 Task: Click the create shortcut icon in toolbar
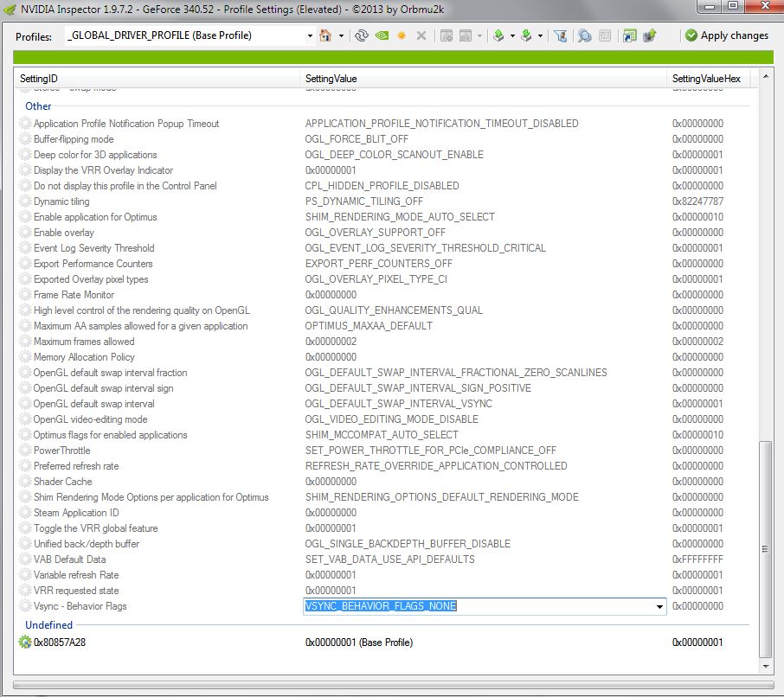629,35
